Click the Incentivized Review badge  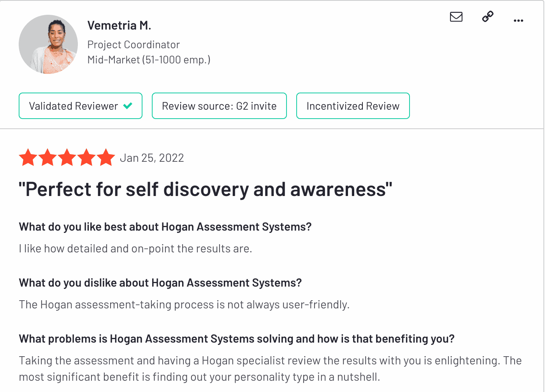[x=353, y=106]
